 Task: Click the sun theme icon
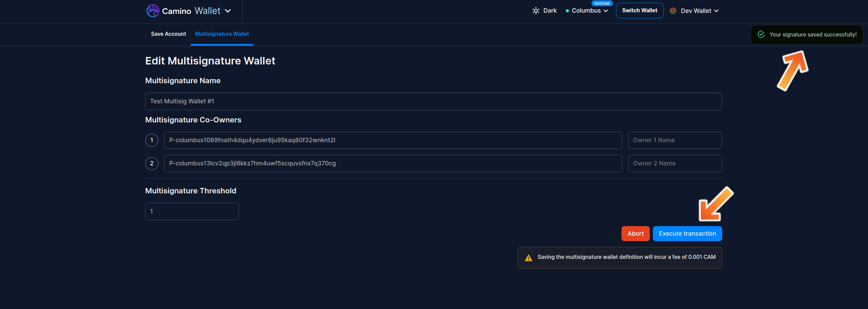point(536,11)
